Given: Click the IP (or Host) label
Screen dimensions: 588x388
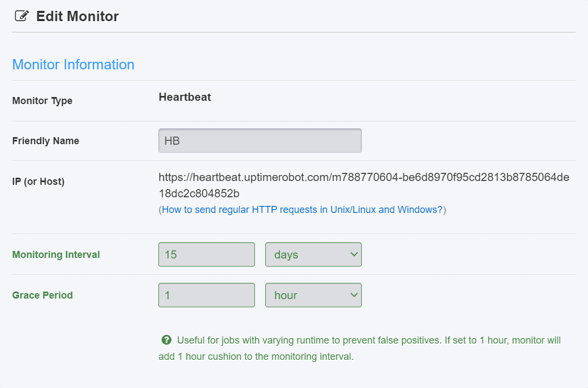Looking at the screenshot, I should (x=39, y=182).
